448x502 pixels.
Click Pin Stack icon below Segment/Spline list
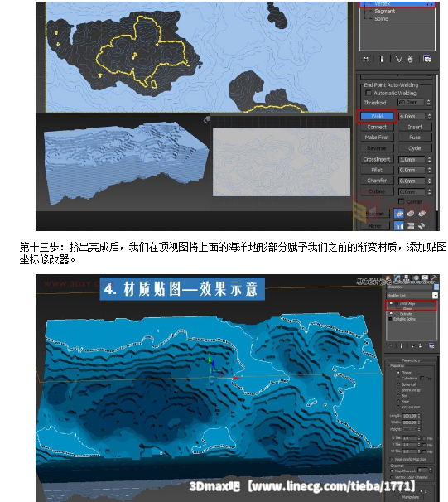[365, 59]
